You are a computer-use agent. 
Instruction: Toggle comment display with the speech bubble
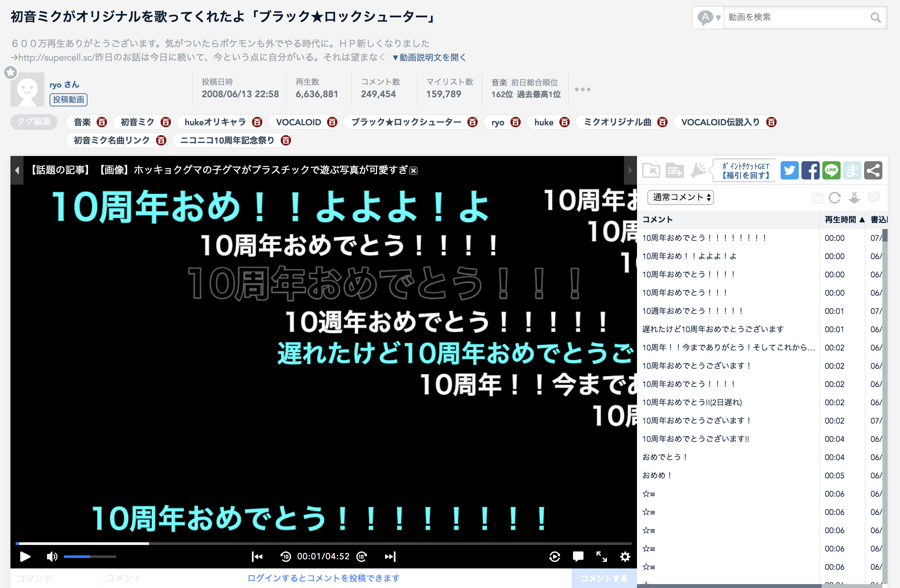coord(578,556)
